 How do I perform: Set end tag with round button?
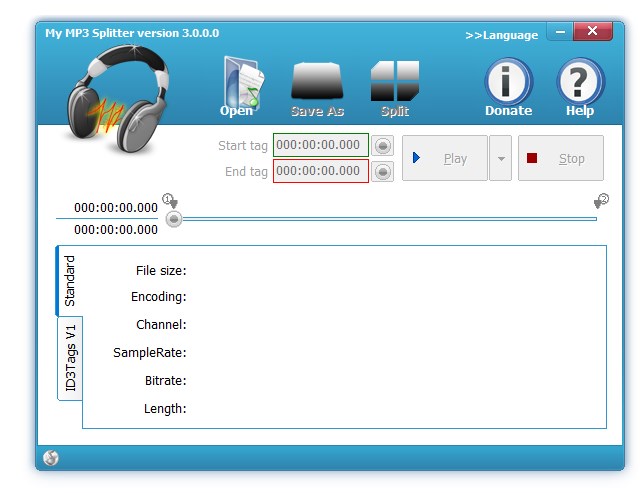pos(383,172)
